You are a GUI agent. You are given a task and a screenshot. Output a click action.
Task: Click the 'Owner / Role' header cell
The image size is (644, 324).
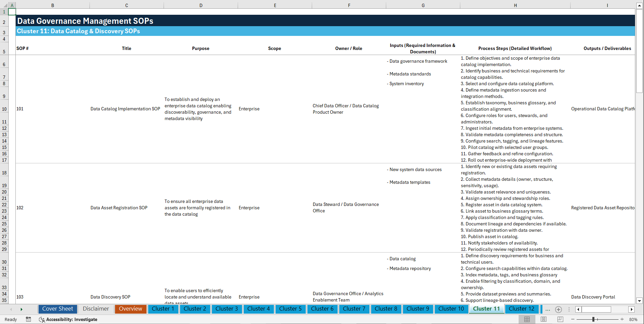349,49
